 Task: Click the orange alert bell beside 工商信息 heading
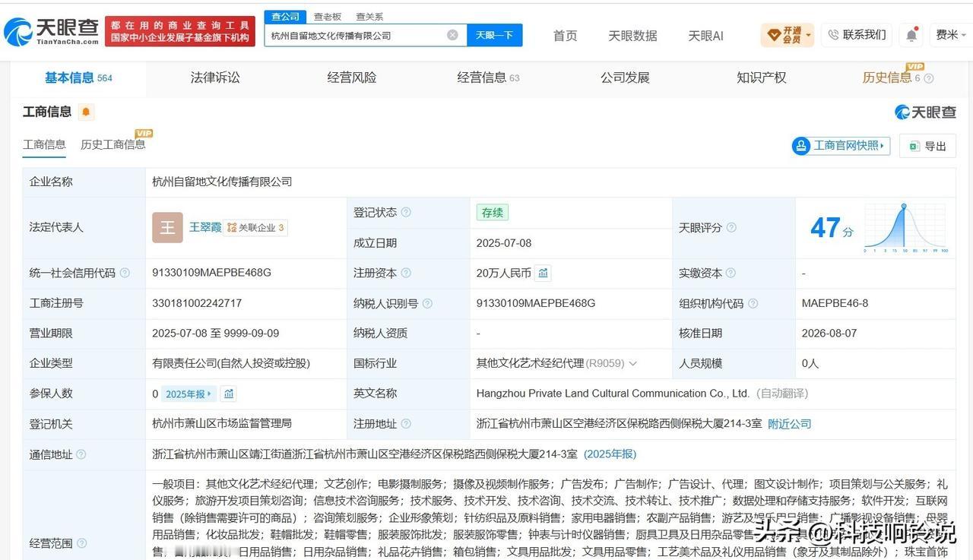pyautogui.click(x=86, y=112)
